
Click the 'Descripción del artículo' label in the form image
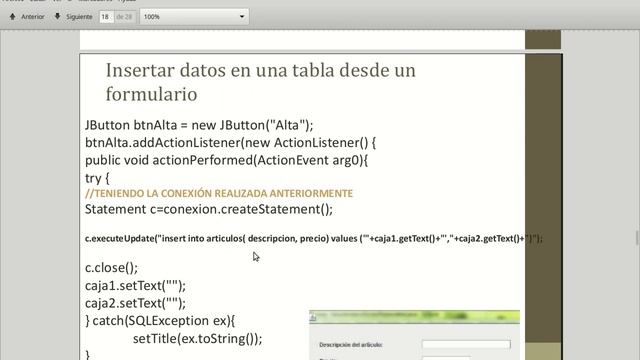click(351, 345)
